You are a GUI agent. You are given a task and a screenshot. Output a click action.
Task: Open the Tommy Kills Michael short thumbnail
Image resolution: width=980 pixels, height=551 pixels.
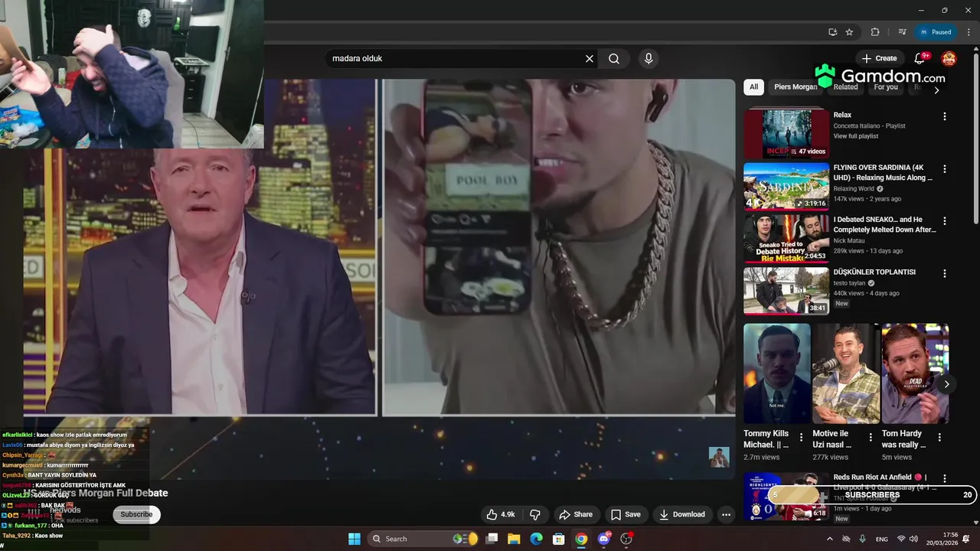[777, 373]
